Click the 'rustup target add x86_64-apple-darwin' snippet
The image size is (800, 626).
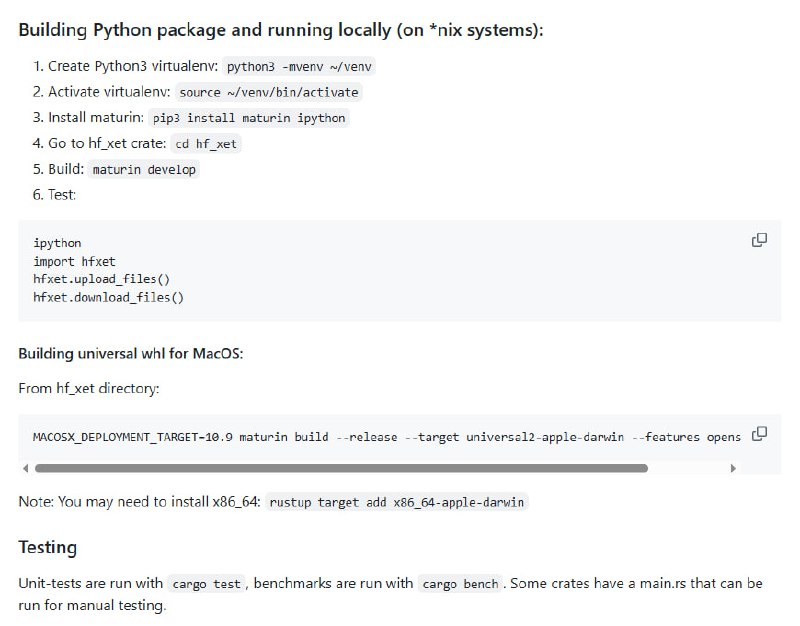[x=397, y=502]
